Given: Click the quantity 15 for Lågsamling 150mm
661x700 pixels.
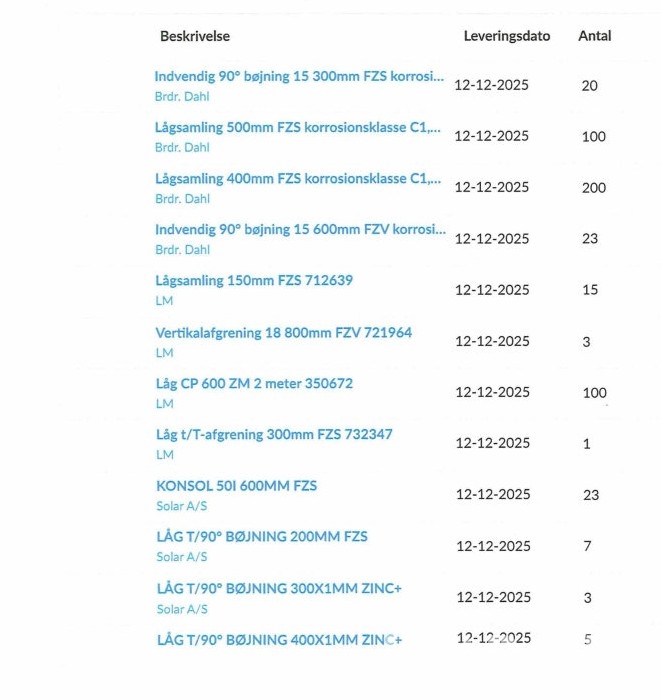Looking at the screenshot, I should (x=590, y=290).
